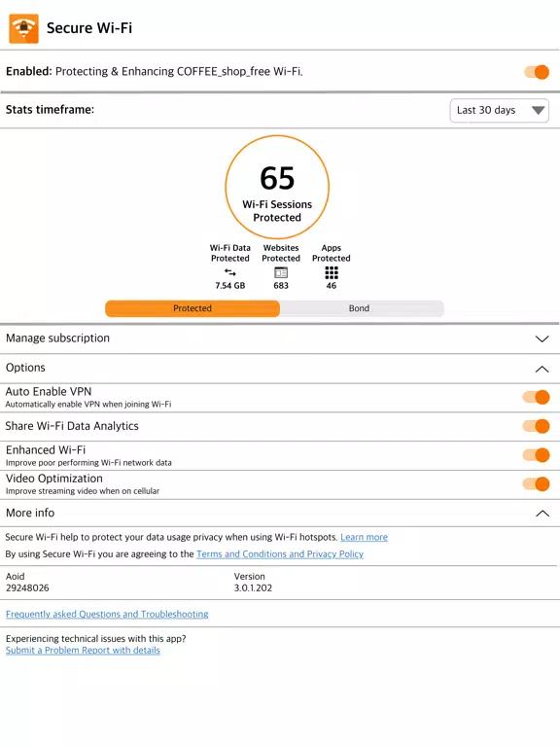Click 'Improve poor performing Wi-Fi network data' text
This screenshot has height=747, width=560.
[88, 463]
